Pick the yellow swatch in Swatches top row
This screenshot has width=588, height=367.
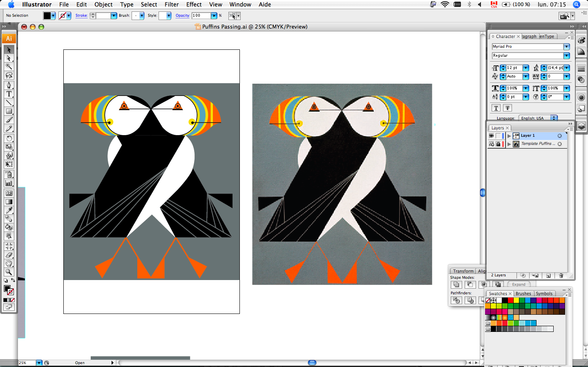(x=516, y=300)
